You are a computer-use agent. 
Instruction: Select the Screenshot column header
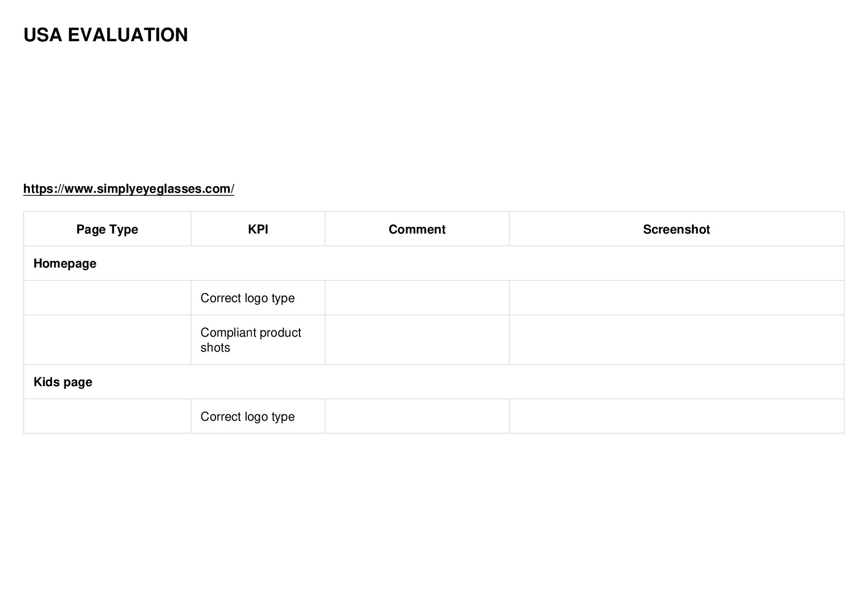click(676, 229)
